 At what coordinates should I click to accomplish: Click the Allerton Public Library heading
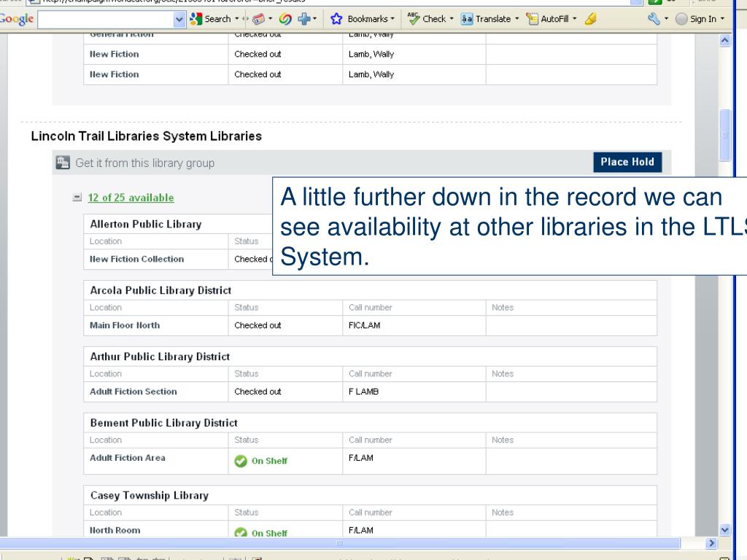click(x=146, y=224)
